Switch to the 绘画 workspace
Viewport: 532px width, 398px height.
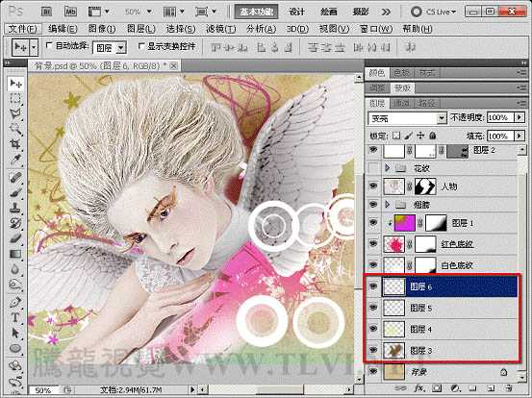pyautogui.click(x=328, y=12)
